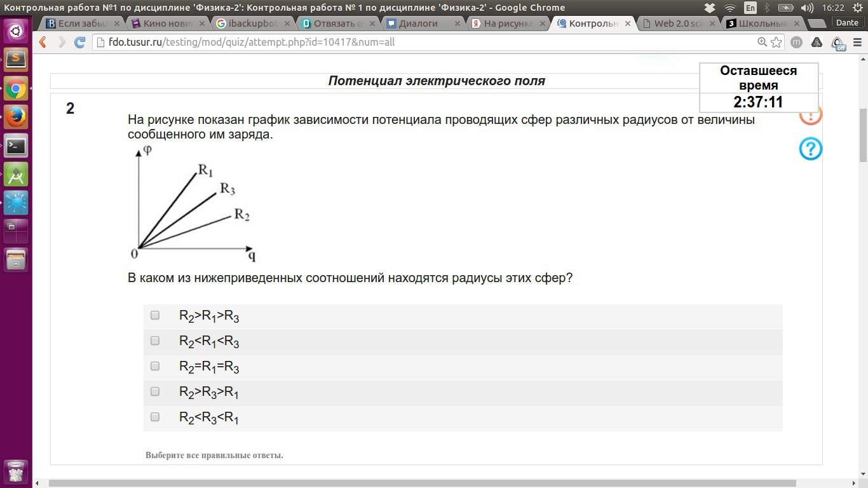Open the battery indicator menu
Screen dimensions: 868x488
click(x=786, y=8)
